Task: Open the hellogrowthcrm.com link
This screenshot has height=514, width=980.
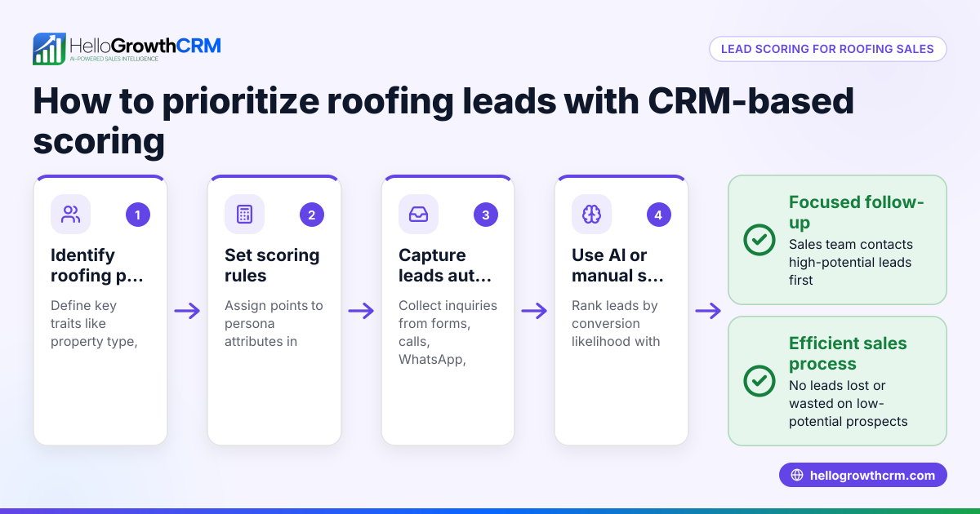Action: tap(863, 475)
